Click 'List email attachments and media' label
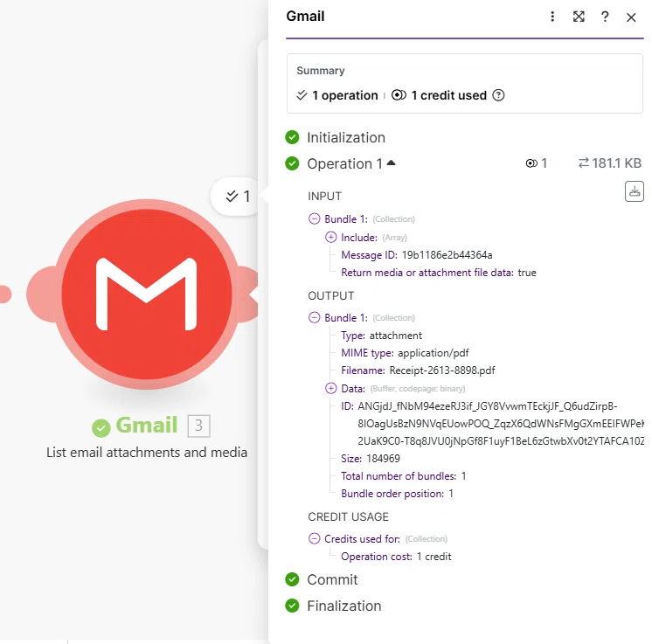The image size is (652, 644). point(147,453)
